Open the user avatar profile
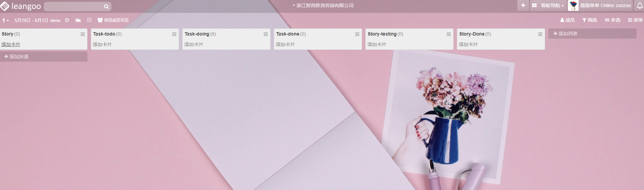The height and width of the screenshot is (190, 644). pyautogui.click(x=573, y=5)
